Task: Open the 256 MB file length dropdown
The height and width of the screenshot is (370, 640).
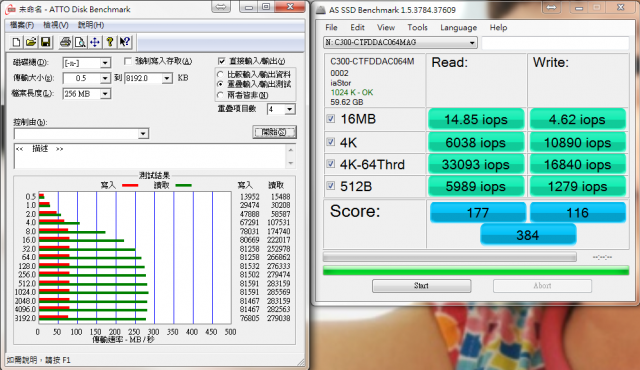Action: [x=105, y=94]
